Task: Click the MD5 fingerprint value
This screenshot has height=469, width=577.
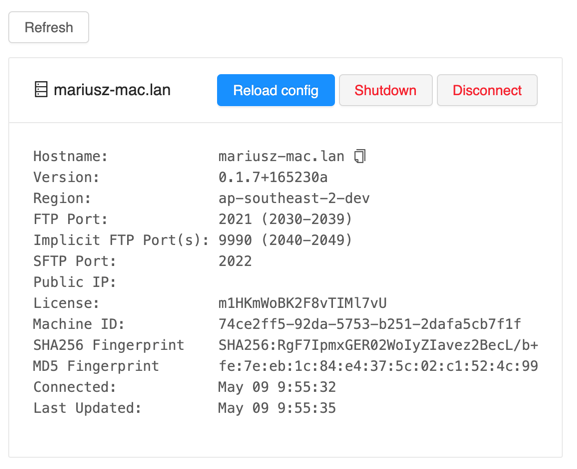Action: (x=378, y=366)
